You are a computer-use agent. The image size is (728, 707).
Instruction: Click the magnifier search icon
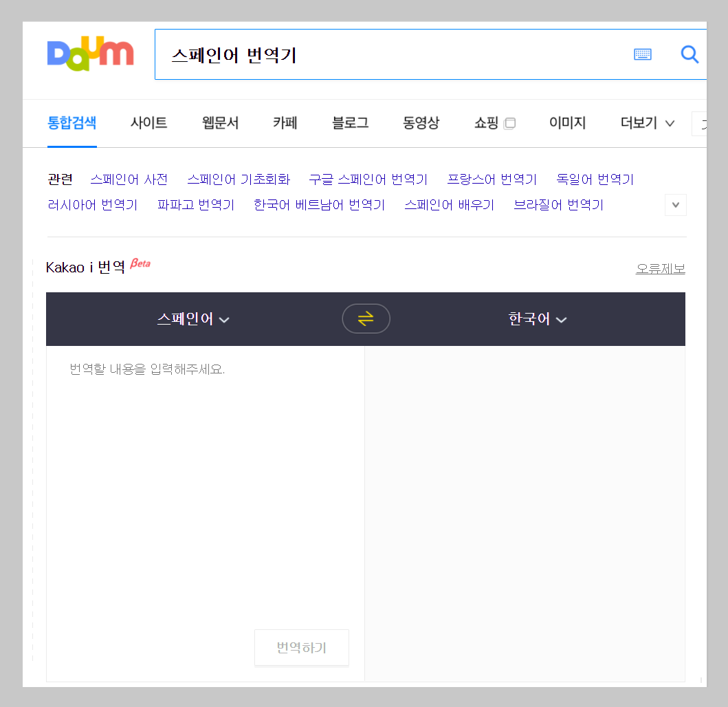click(690, 54)
